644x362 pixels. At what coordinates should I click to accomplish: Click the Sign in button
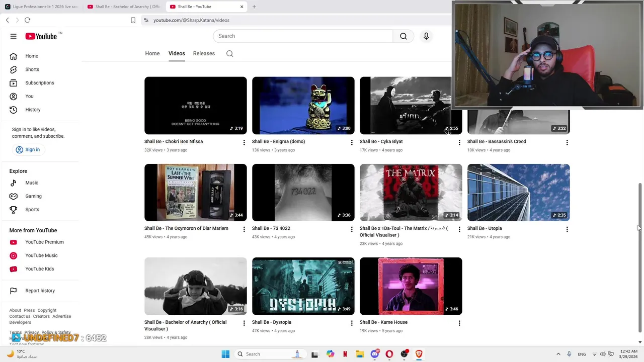[x=28, y=149]
